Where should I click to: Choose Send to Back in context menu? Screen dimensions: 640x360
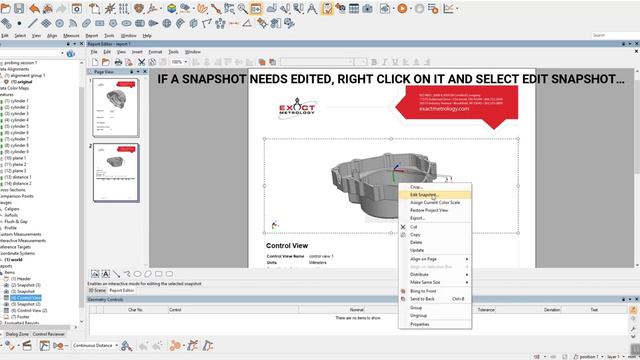click(435, 299)
